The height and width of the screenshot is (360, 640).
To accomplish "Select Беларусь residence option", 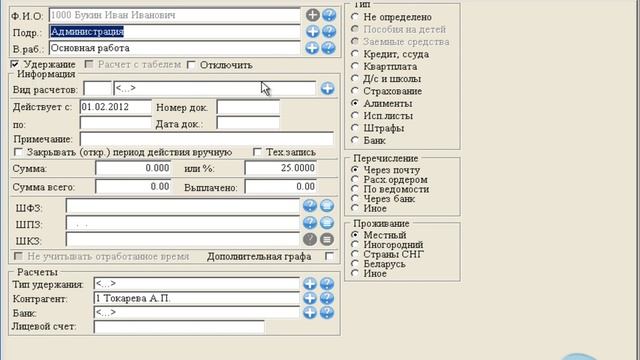I will [x=355, y=264].
